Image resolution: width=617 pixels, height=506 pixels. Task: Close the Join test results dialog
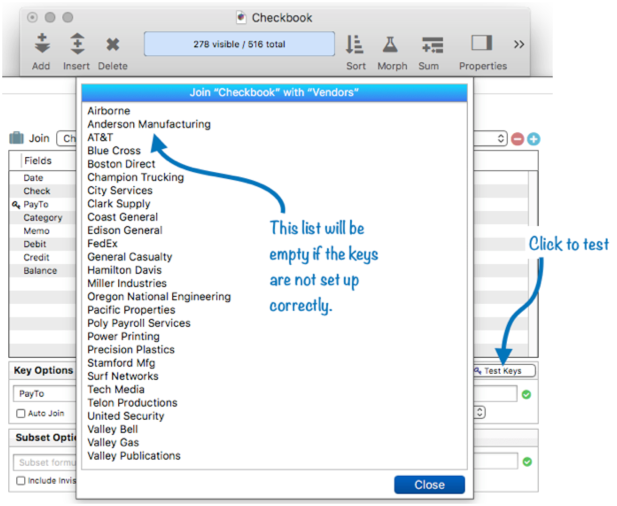coord(429,485)
